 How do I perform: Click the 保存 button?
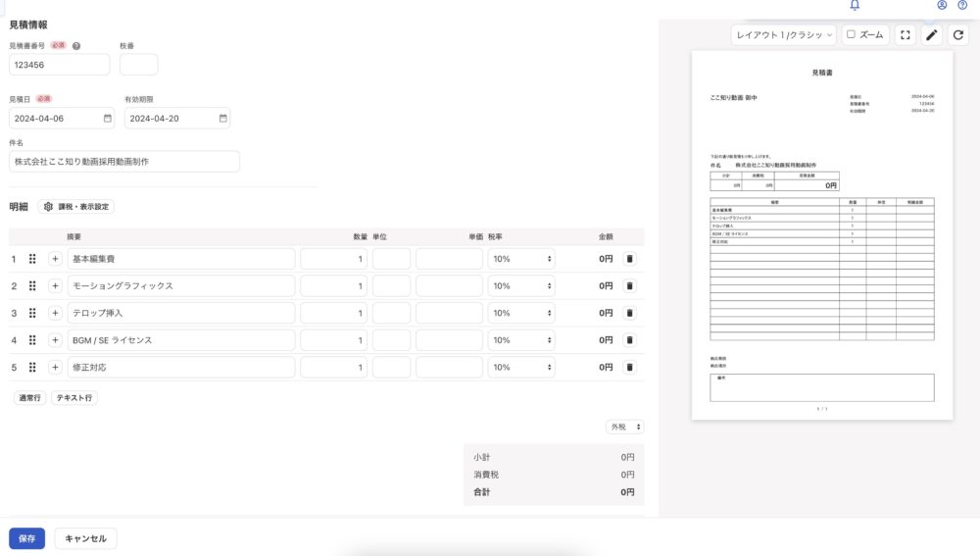tap(26, 538)
